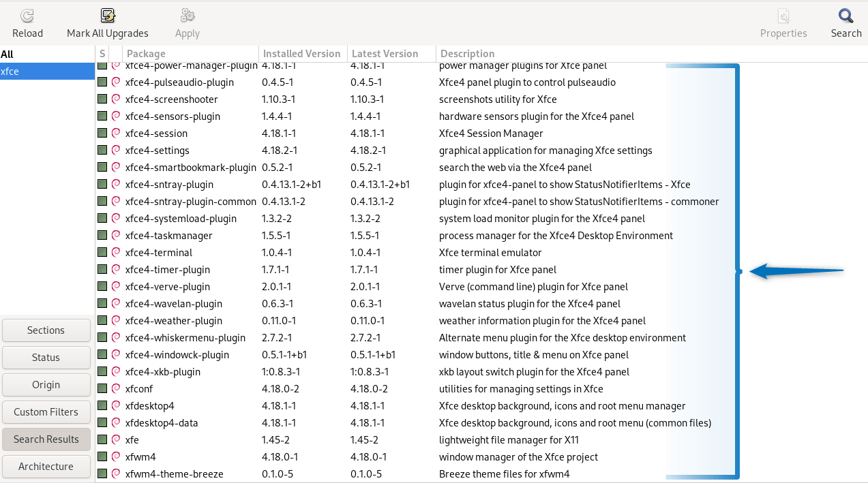Switch to the Status filter view
The image size is (868, 483).
[x=46, y=357]
